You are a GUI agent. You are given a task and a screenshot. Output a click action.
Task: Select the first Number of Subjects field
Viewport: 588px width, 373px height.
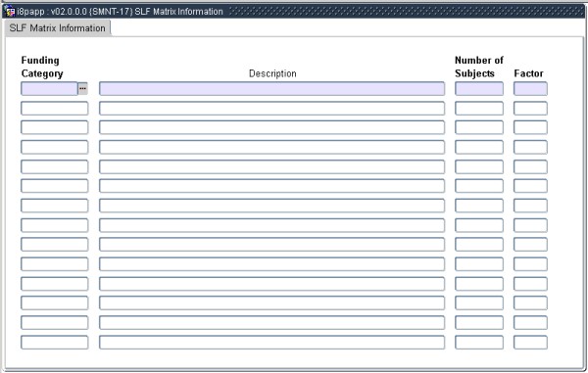coord(479,89)
